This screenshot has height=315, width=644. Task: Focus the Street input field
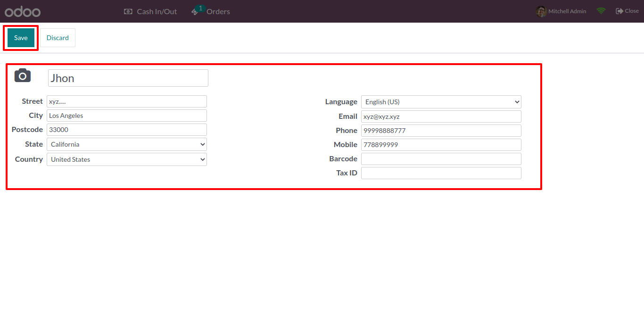tap(127, 101)
